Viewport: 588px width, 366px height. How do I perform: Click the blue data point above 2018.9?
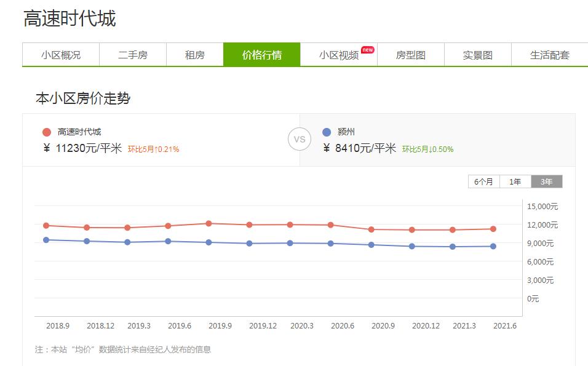[x=46, y=239]
